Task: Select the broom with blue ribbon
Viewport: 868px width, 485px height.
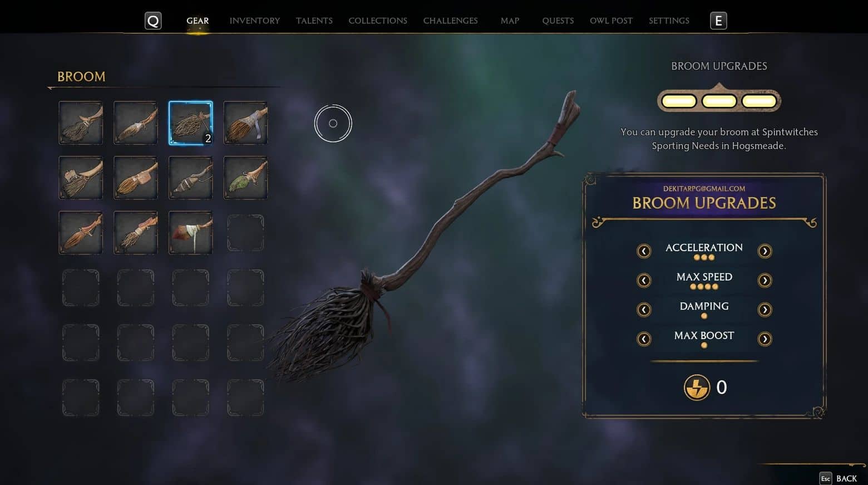Action: 245,123
